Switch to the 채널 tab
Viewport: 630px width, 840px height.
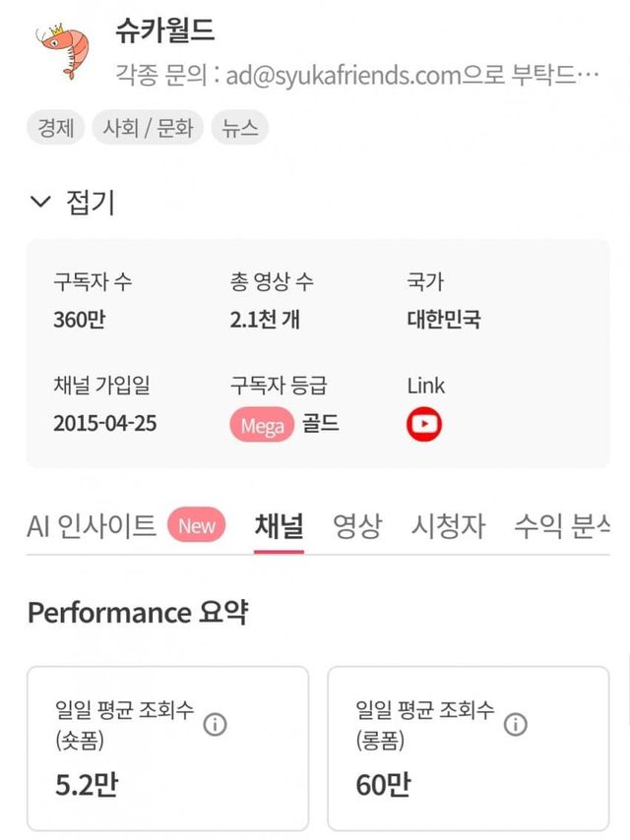(x=279, y=525)
